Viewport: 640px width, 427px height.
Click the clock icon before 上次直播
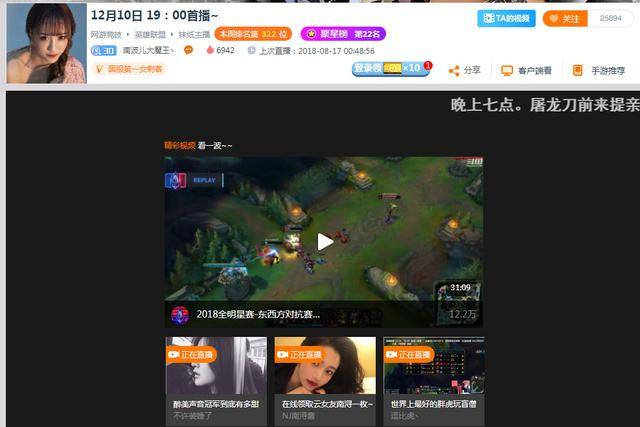point(251,50)
